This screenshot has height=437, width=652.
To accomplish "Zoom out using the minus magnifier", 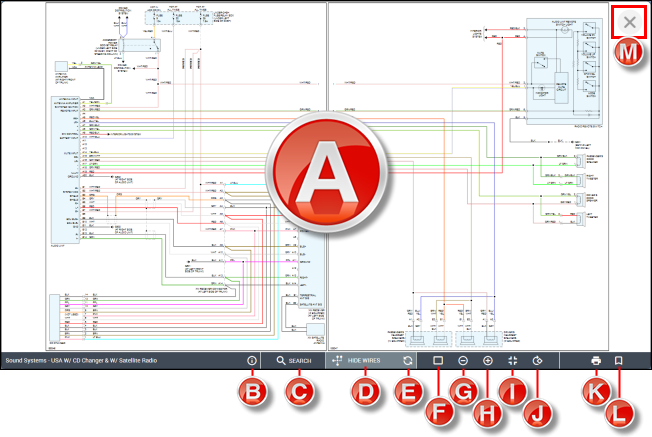I will pos(463,360).
